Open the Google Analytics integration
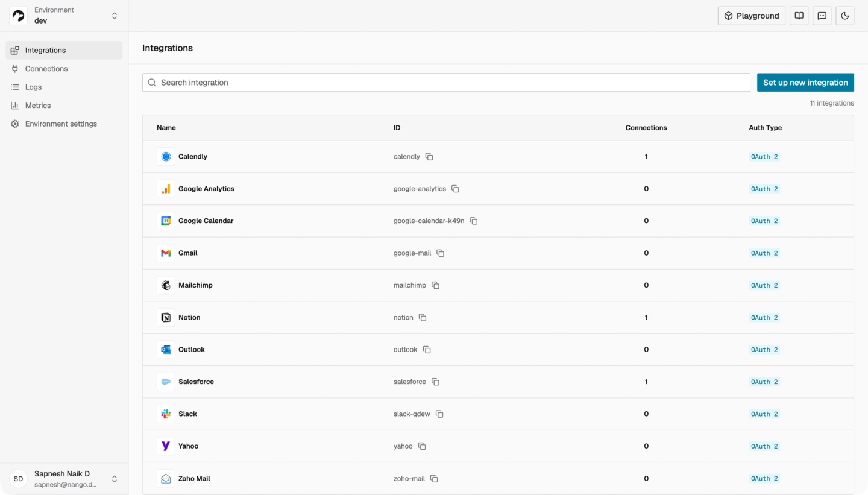Screen dimensions: 868x495 click(498, 189)
